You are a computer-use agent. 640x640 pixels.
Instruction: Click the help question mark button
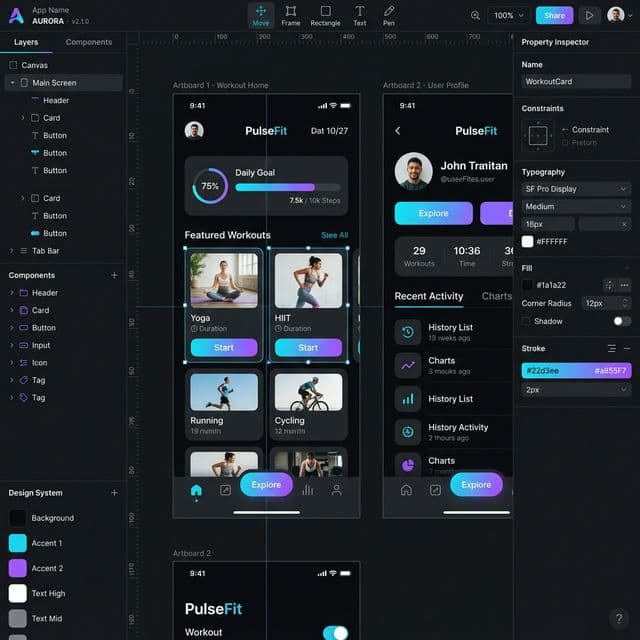[x=619, y=618]
